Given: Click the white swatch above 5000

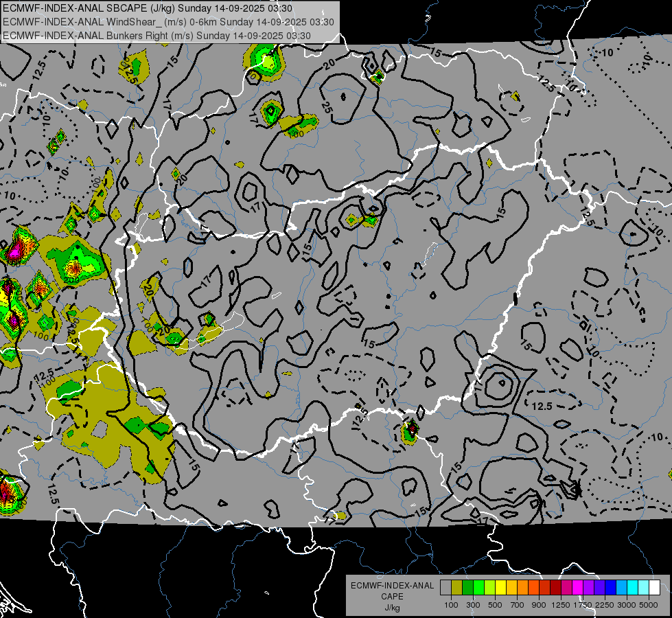Looking at the screenshot, I should tap(654, 588).
